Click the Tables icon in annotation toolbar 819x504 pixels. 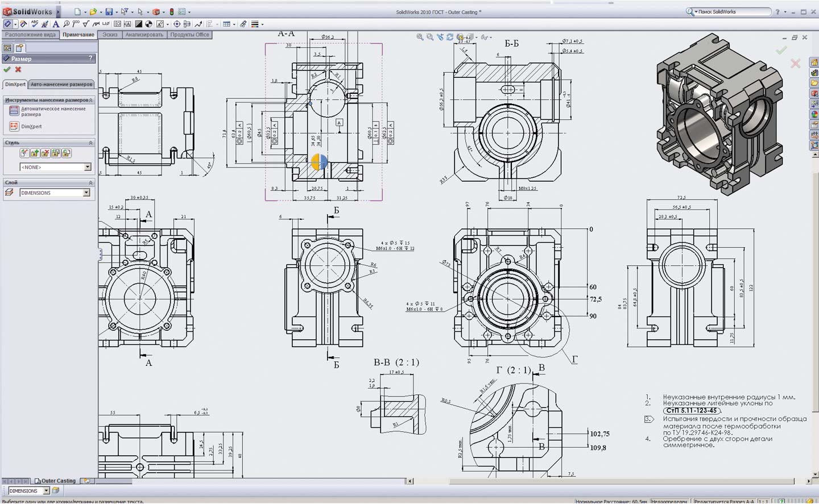coord(226,24)
